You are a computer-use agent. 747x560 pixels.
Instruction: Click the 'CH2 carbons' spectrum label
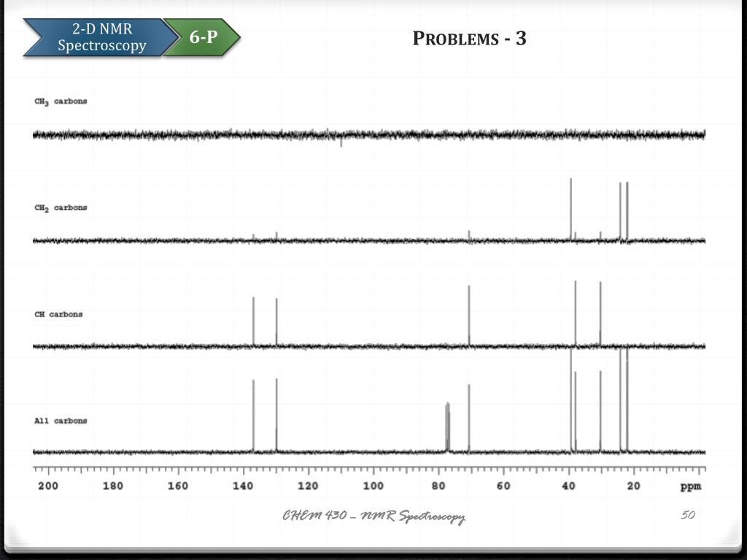pyautogui.click(x=61, y=208)
